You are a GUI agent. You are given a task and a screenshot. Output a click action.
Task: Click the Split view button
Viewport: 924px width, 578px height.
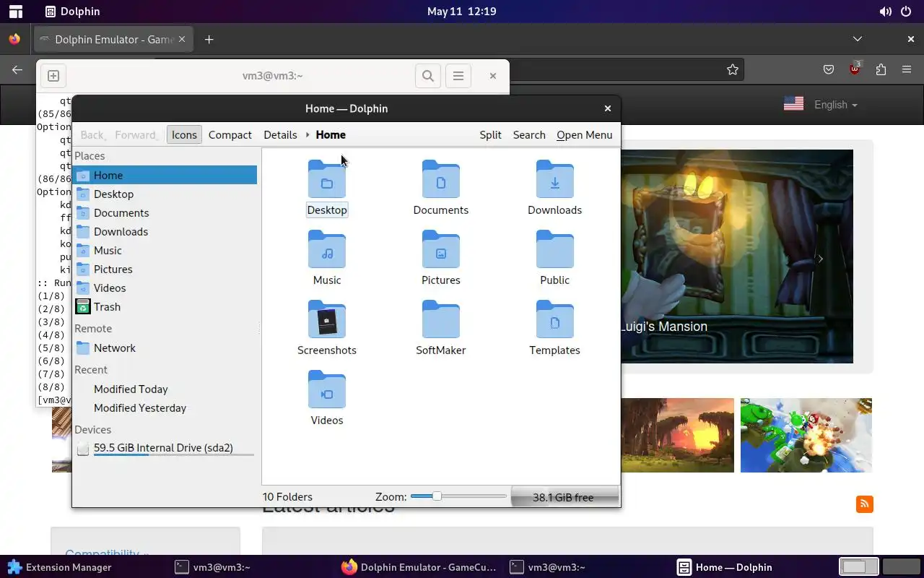tap(490, 134)
